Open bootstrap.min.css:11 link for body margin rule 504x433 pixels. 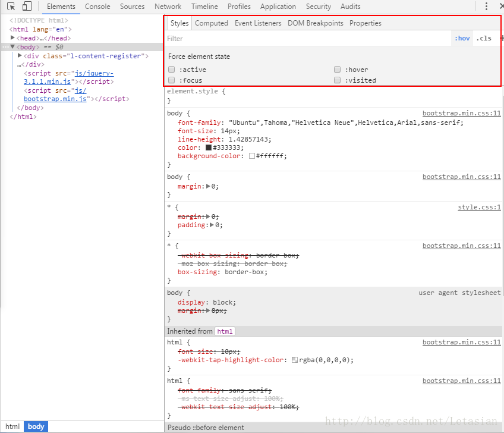pos(462,177)
